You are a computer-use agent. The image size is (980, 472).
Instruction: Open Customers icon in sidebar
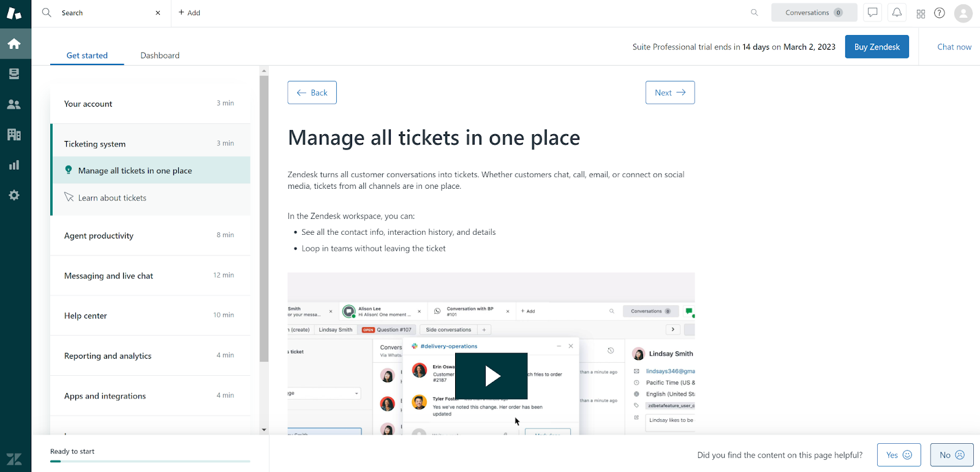click(14, 104)
